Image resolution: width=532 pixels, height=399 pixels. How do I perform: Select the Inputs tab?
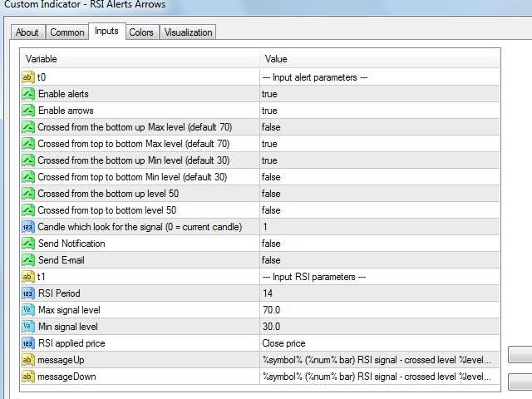[106, 31]
